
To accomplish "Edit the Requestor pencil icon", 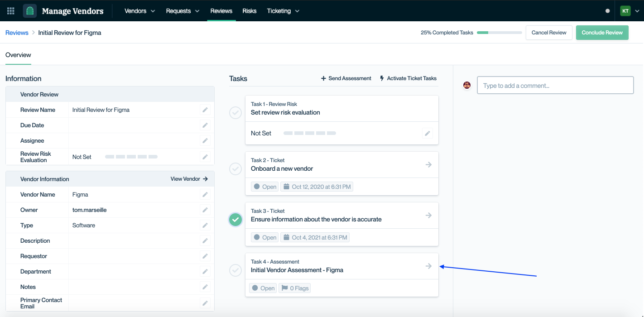I will [x=205, y=256].
